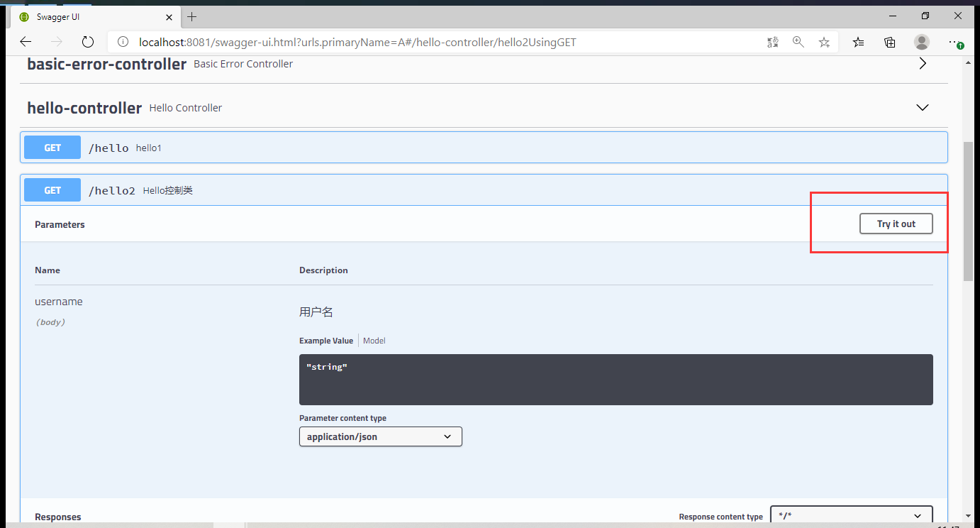Click the 'Responses' section heading
This screenshot has width=980, height=528.
(x=58, y=517)
